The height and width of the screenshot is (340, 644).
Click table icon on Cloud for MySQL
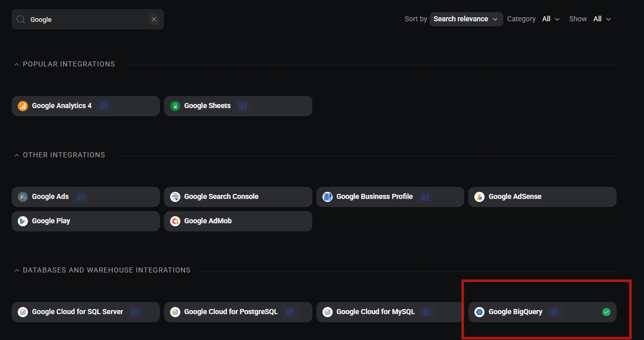427,312
